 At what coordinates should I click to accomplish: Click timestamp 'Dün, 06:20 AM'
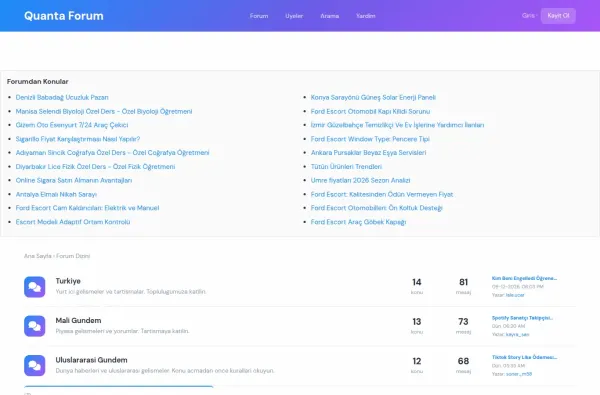tap(509, 326)
